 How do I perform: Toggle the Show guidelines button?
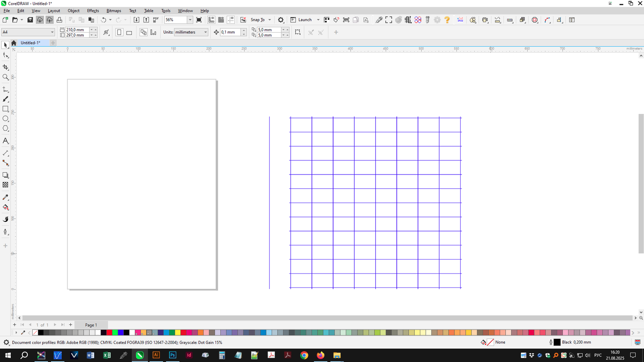[231, 20]
